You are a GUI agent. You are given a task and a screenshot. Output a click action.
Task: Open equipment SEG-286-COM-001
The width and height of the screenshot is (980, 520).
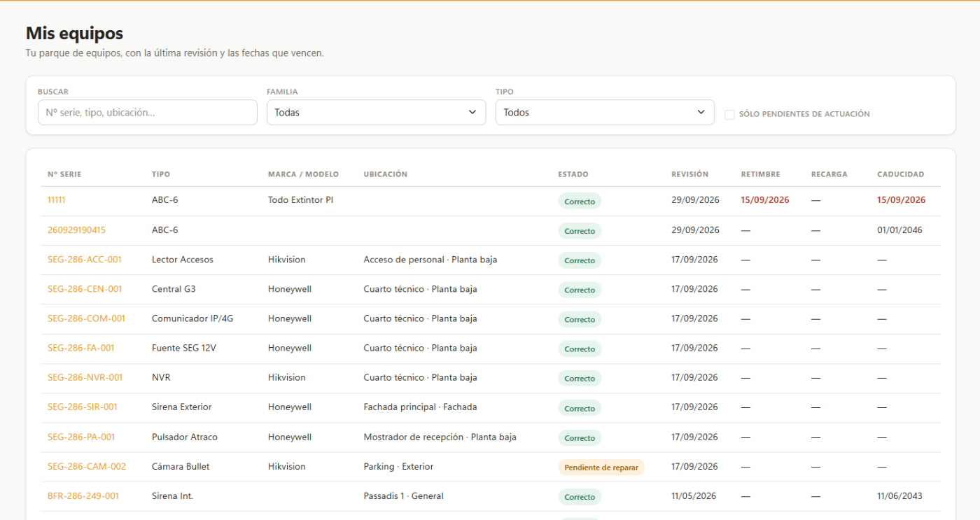point(87,318)
